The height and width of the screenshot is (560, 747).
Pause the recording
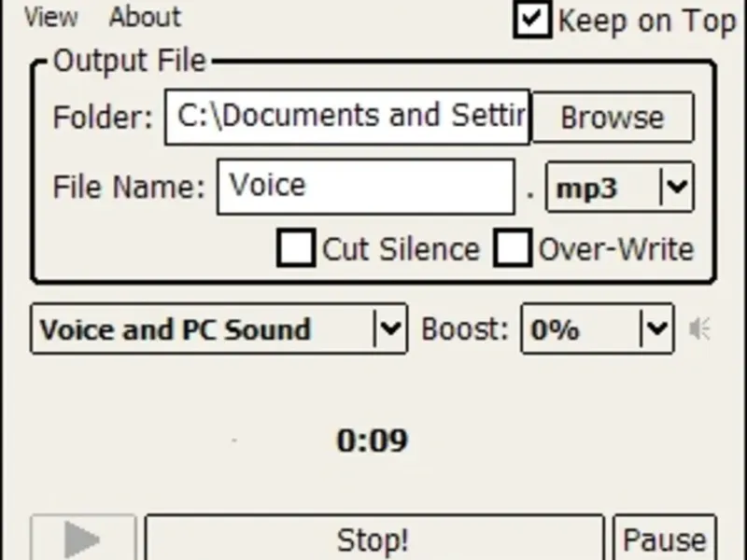[664, 539]
